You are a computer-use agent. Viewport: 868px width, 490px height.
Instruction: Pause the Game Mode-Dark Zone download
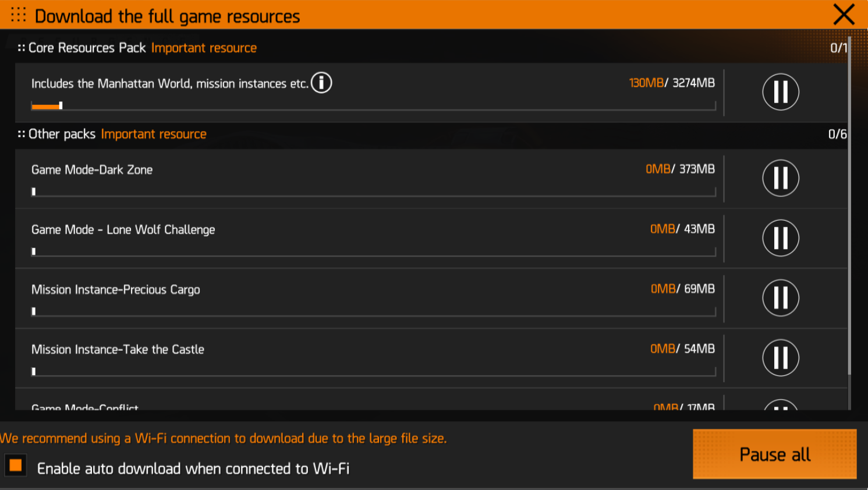tap(780, 178)
